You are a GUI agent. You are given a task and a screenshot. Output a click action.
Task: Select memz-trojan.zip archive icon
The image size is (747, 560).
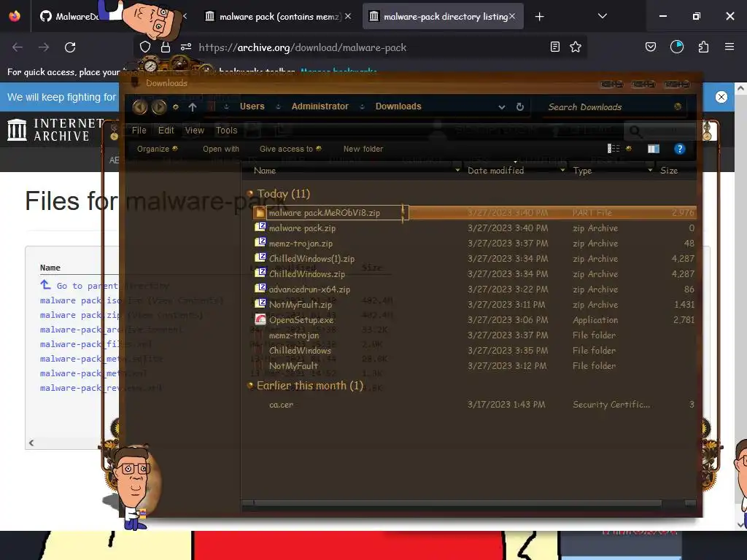[260, 242]
